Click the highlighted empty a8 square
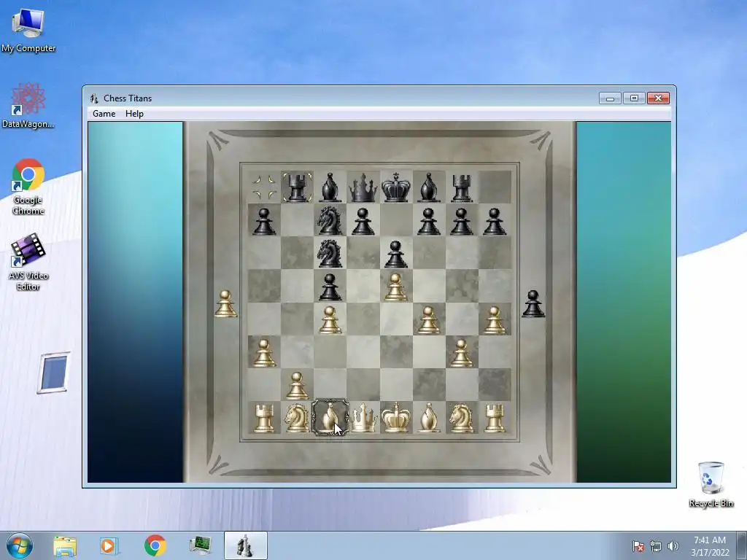Image resolution: width=747 pixels, height=560 pixels. pos(264,187)
